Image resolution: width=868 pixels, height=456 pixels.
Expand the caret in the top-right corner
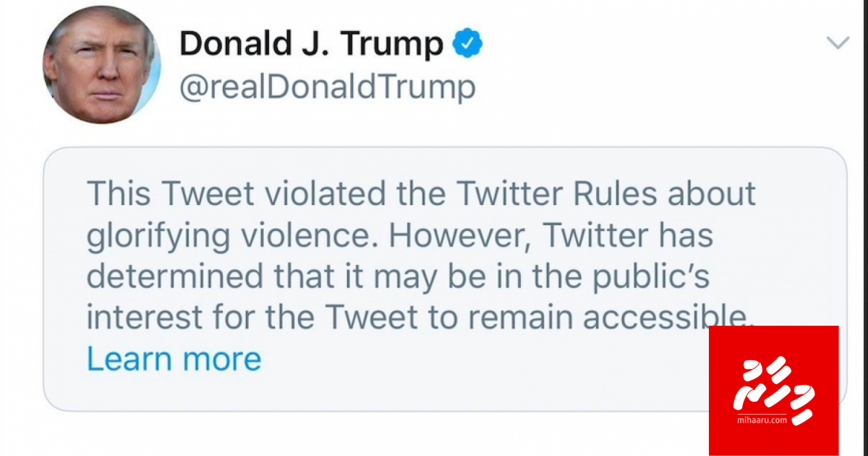839,42
